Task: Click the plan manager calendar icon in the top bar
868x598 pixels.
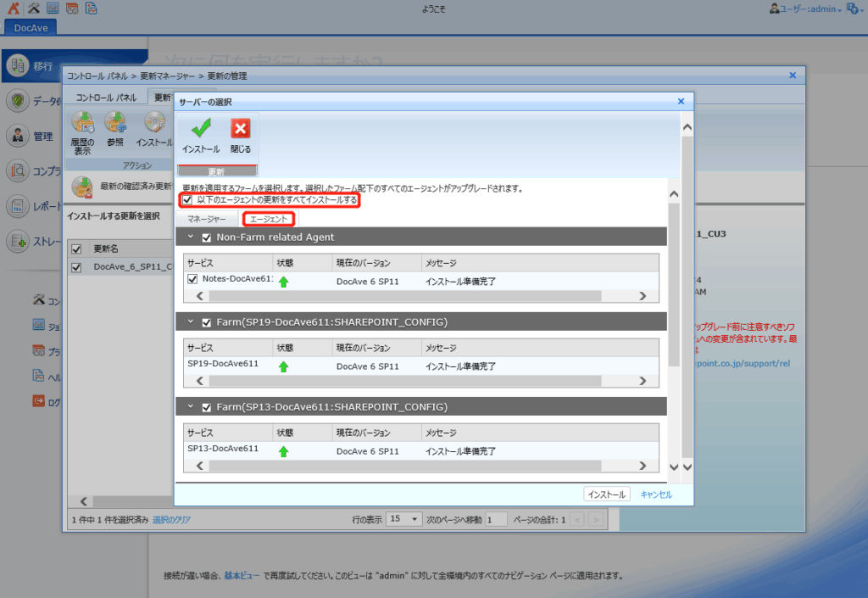Action: point(72,8)
